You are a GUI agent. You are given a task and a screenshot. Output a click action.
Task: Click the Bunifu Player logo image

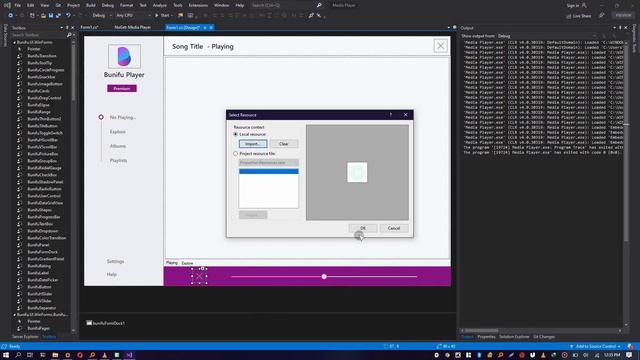[124, 56]
